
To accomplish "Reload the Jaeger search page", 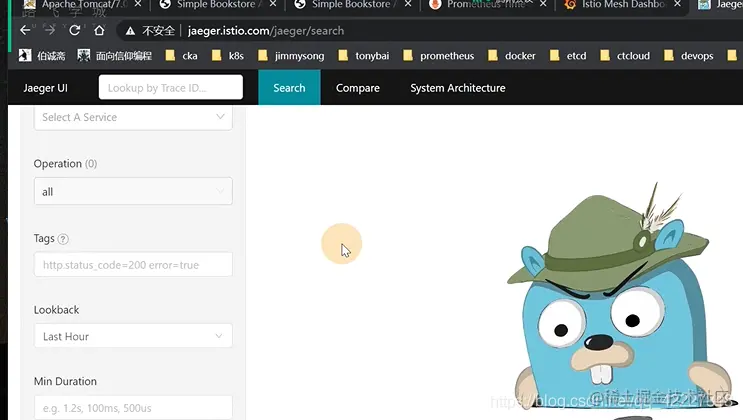I will (74, 30).
